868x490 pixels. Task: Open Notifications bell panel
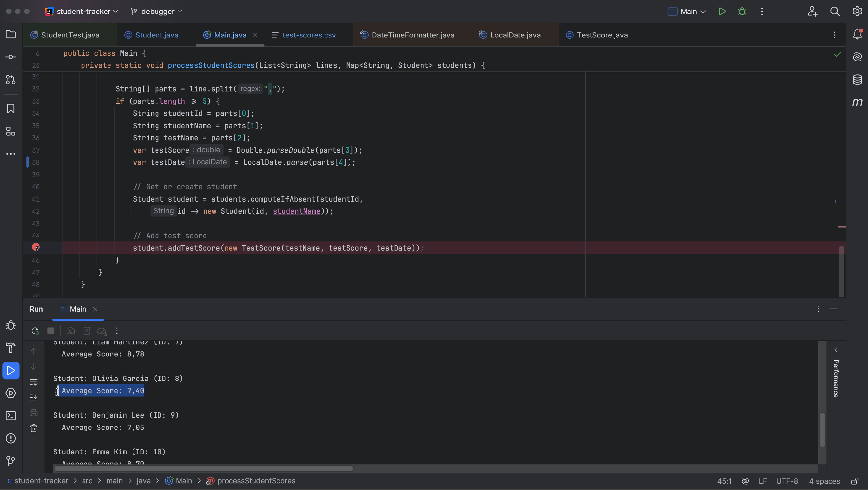click(857, 35)
